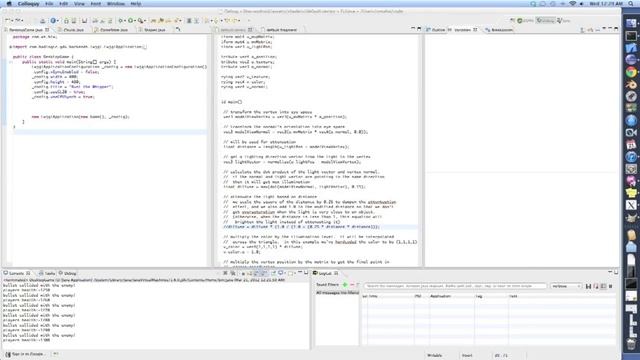Viewport: 640px width, 360px height.
Task: Select the Tasks tab in bottom panel
Action: pyautogui.click(x=47, y=273)
